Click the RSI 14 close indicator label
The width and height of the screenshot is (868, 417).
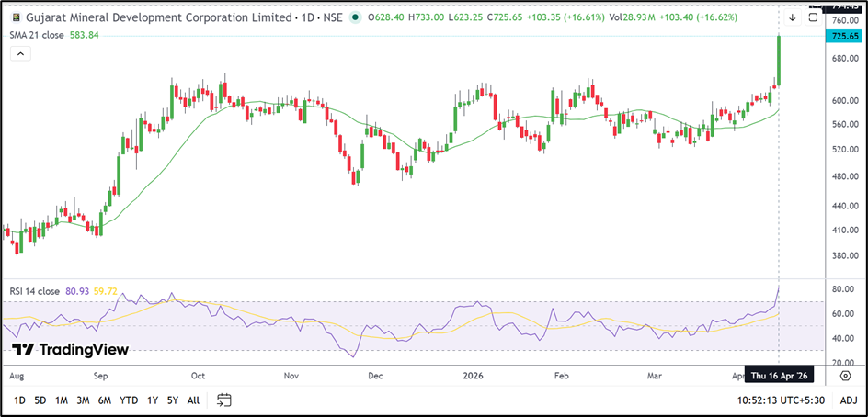[x=35, y=291]
